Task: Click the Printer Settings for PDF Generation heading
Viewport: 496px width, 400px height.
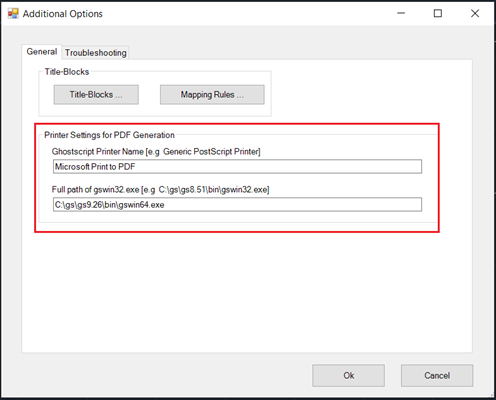Action: point(109,135)
